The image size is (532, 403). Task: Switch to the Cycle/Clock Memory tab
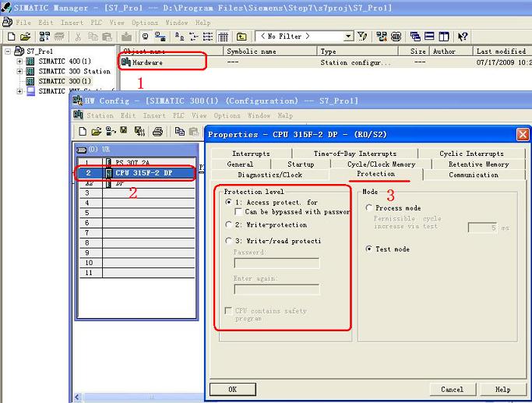pos(381,164)
